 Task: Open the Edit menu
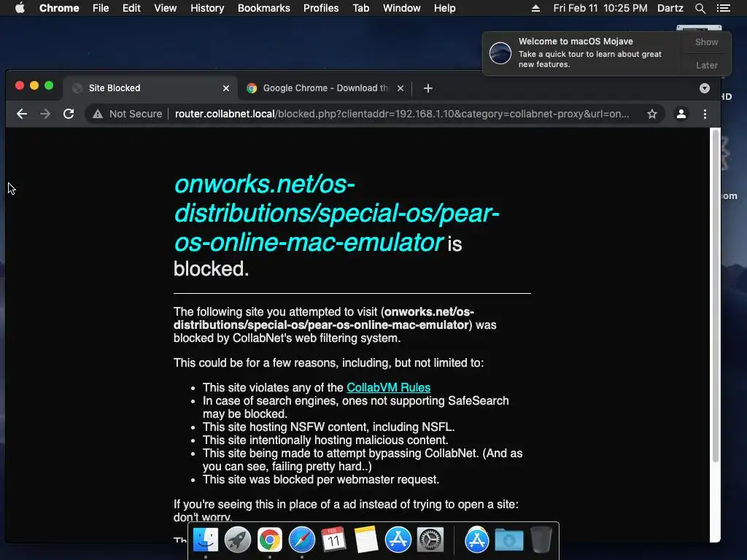pyautogui.click(x=131, y=8)
